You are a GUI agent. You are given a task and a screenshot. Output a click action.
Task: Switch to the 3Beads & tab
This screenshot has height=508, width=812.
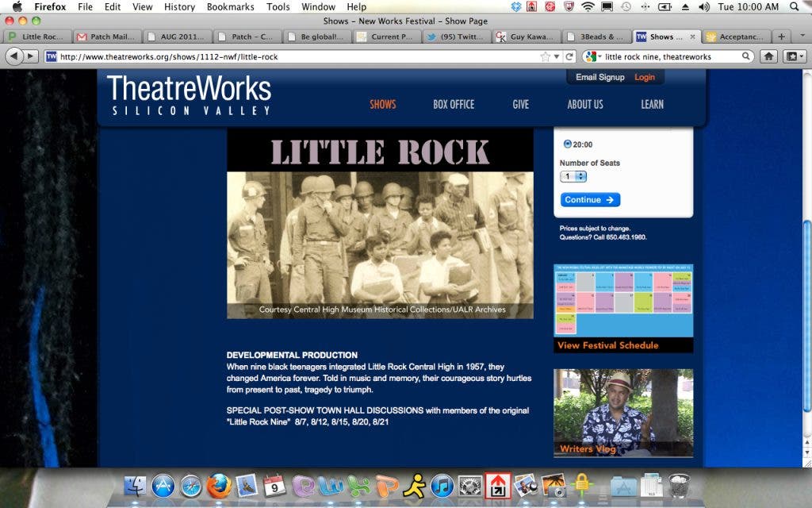point(597,37)
